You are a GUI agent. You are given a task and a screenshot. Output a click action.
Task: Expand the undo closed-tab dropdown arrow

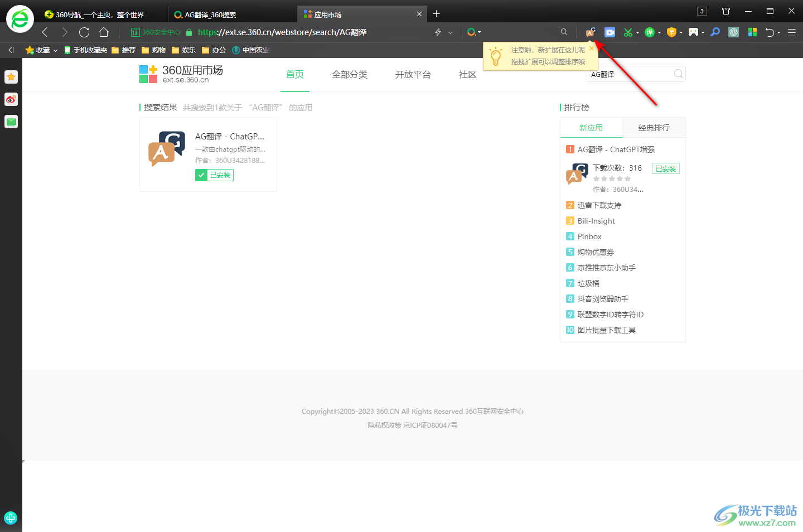click(x=779, y=32)
